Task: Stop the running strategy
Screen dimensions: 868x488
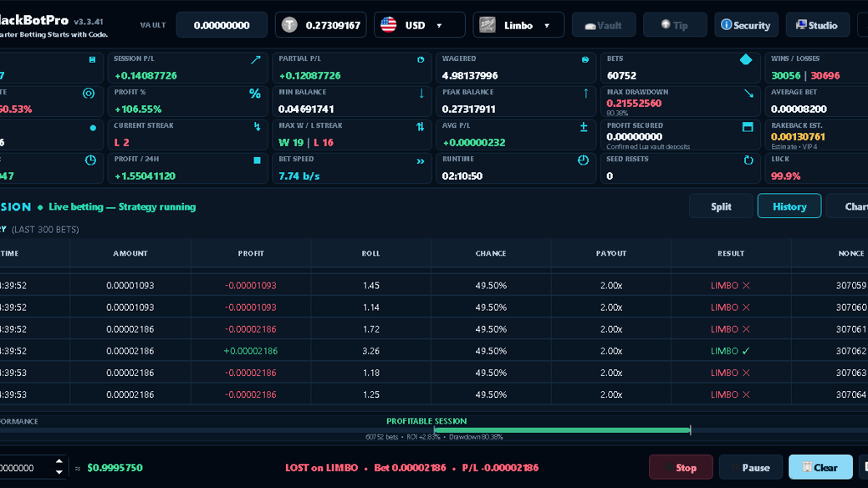Action: [681, 468]
